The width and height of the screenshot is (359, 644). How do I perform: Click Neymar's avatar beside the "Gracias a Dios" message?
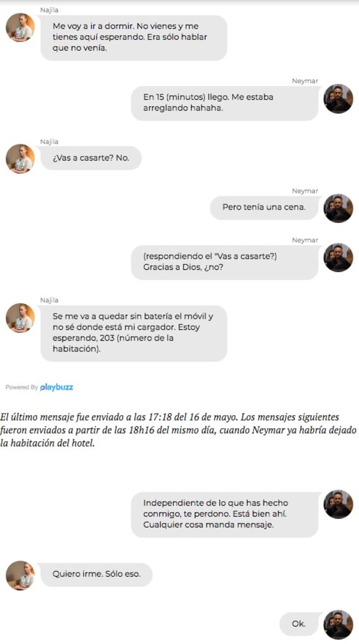coord(338,258)
